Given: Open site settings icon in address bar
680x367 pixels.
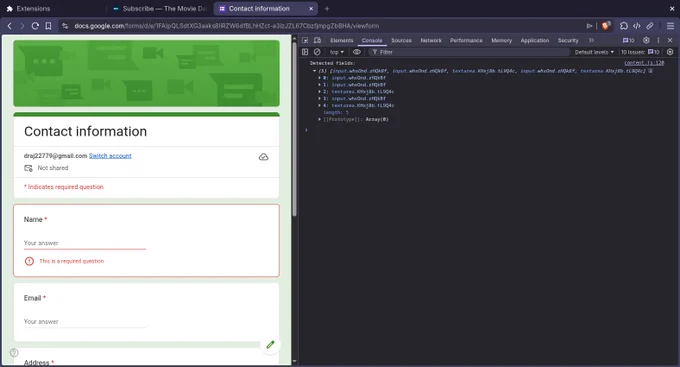Looking at the screenshot, I should (65, 26).
